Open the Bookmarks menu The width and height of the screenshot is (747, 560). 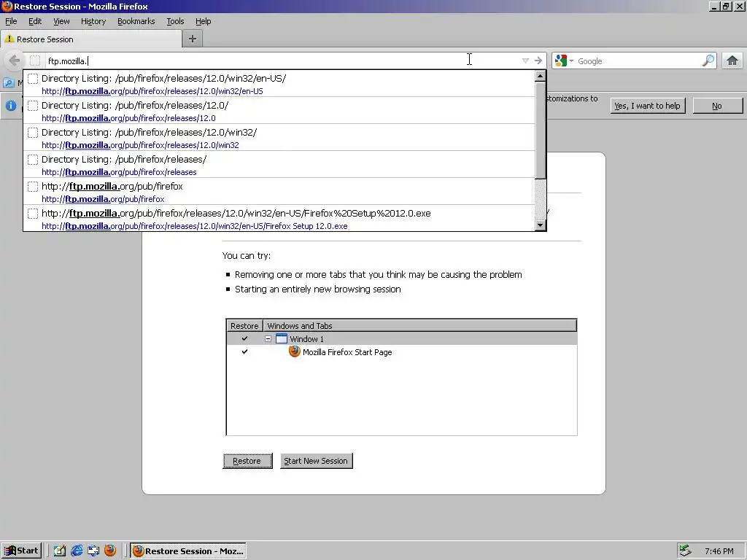(x=136, y=21)
